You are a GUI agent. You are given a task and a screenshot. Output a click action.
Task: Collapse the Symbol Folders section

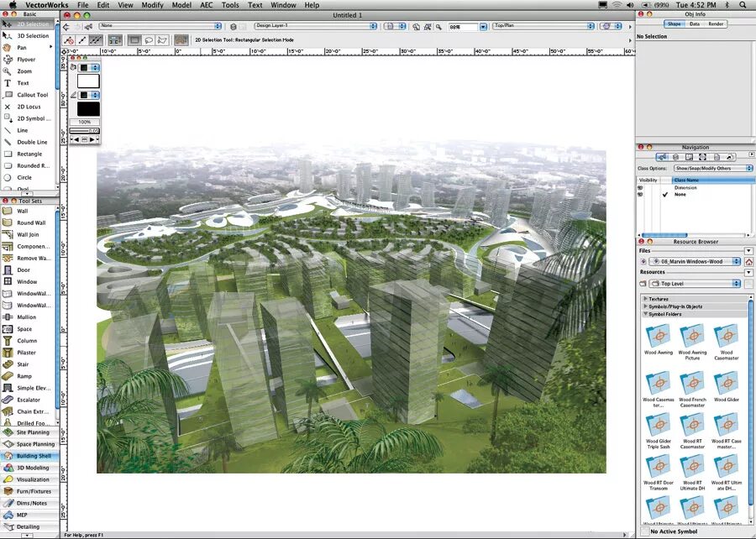click(x=646, y=314)
